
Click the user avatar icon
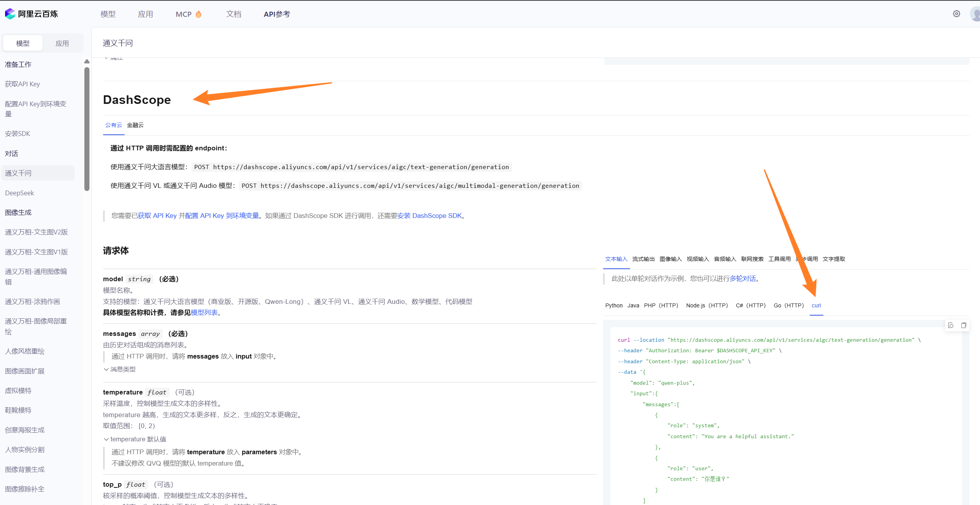pos(975,14)
